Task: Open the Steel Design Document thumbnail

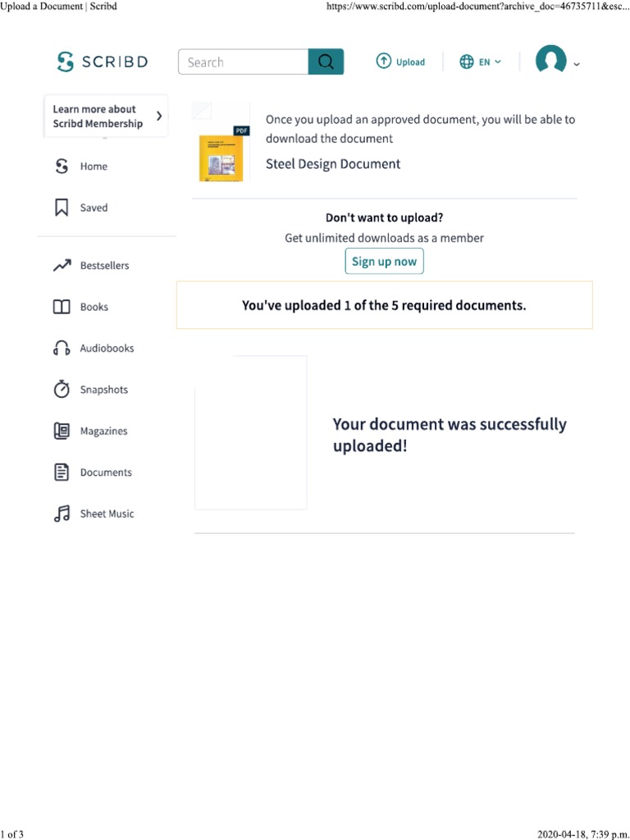Action: (x=221, y=154)
